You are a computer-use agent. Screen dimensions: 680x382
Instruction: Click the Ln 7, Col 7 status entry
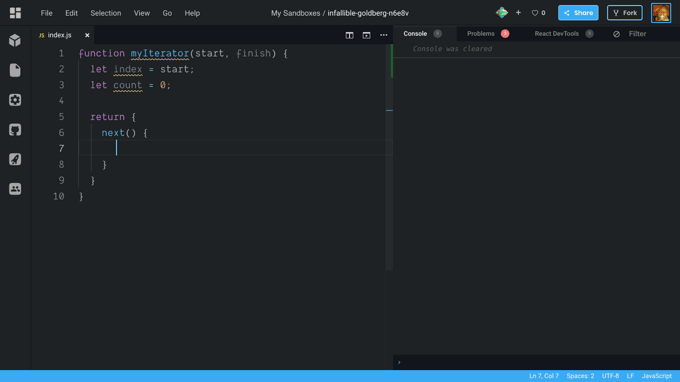pos(544,376)
